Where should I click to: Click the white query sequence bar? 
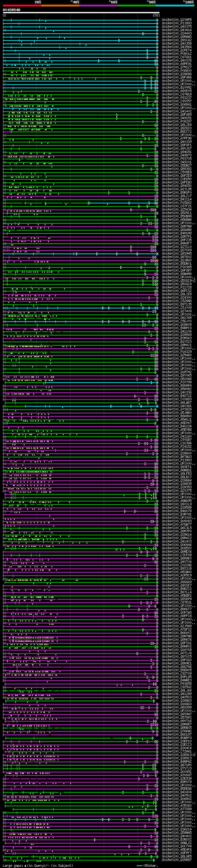pos(81,13)
